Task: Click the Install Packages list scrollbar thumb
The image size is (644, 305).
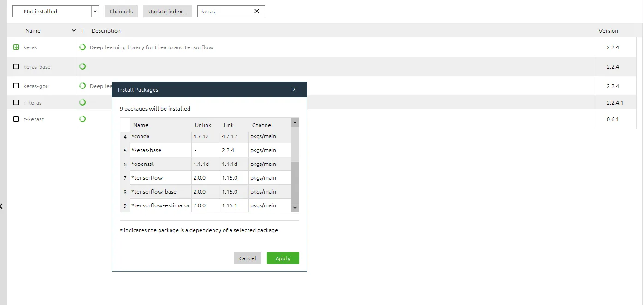Action: (295, 182)
